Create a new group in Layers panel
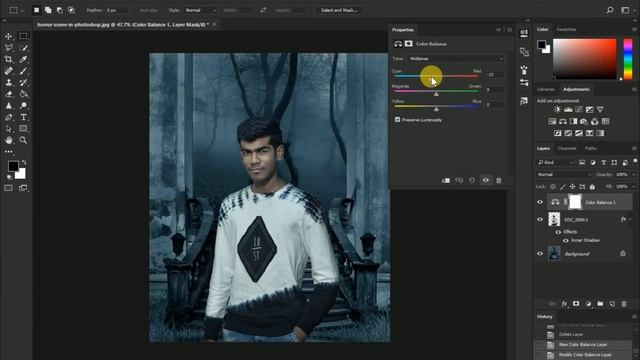Viewport: 640px width, 360px height. (600, 304)
